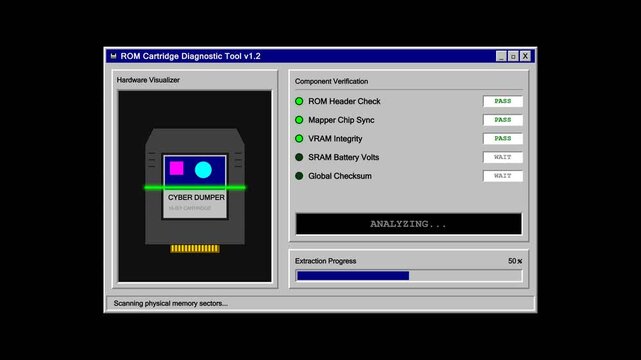Click the window title ROM Cartridge Diagnostic Tool

(191, 56)
